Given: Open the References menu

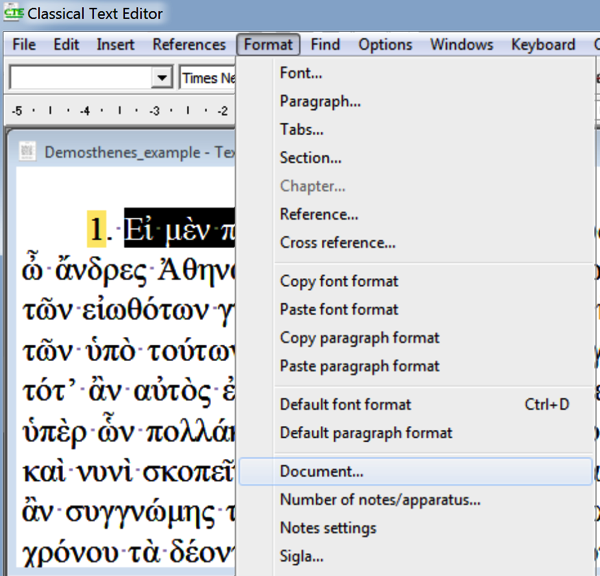Looking at the screenshot, I should click(x=189, y=44).
